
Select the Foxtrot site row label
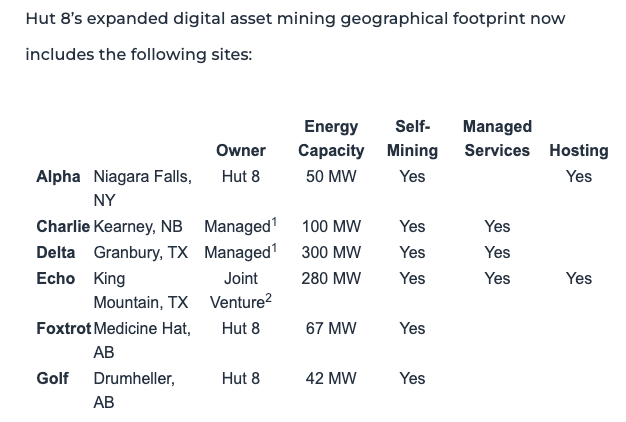(x=64, y=328)
